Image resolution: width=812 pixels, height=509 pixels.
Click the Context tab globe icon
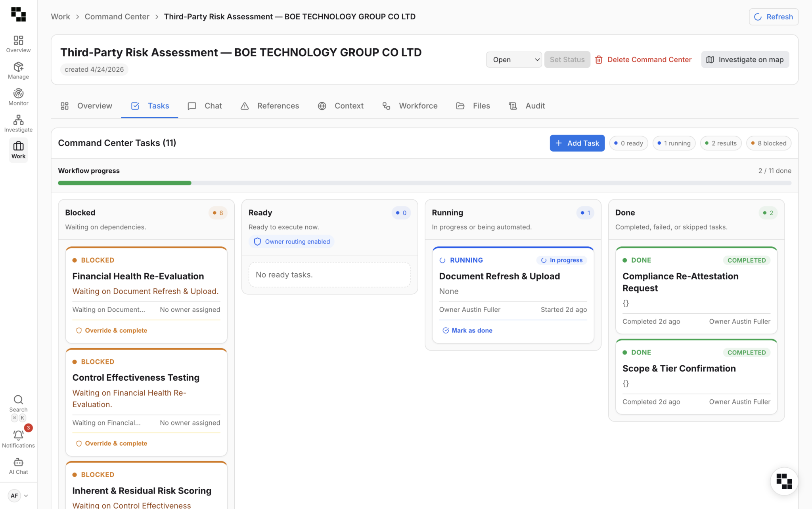pyautogui.click(x=322, y=106)
